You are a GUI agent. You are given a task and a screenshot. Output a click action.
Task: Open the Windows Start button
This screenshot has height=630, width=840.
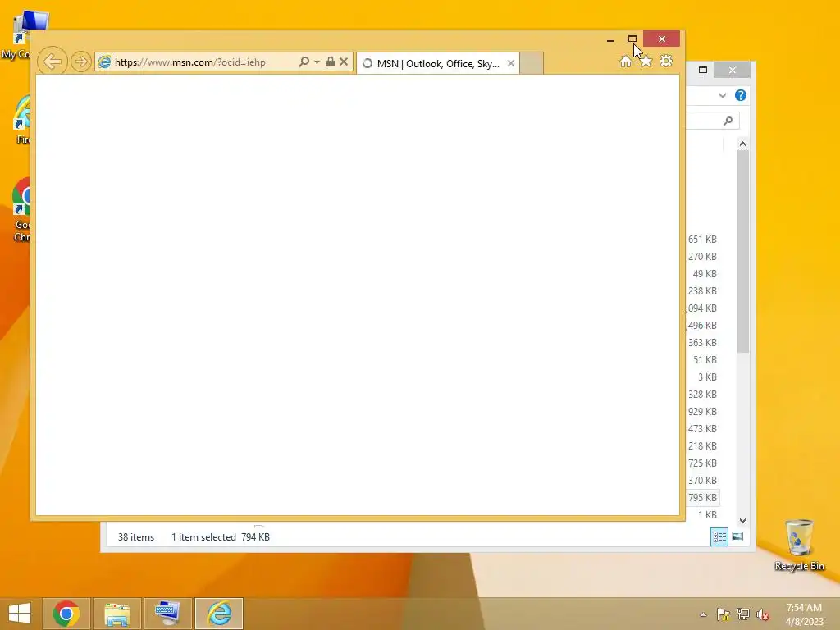[x=20, y=614]
